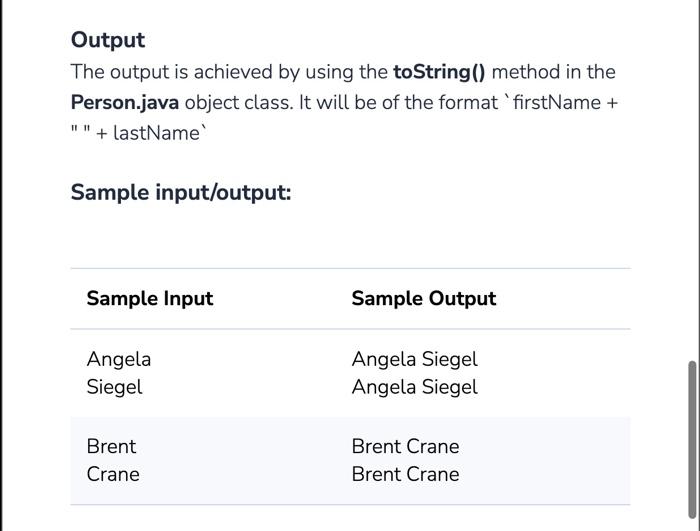Click the Brent input cell text
This screenshot has width=700, height=531.
[111, 447]
